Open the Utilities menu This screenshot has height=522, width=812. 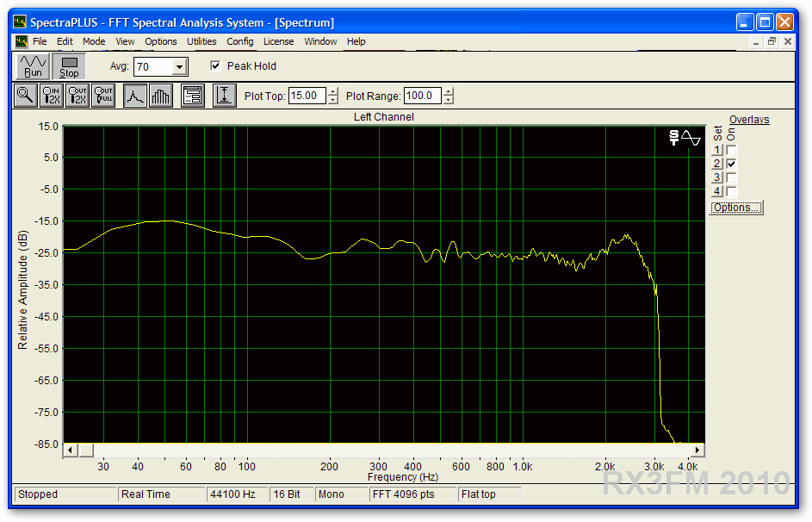click(201, 41)
